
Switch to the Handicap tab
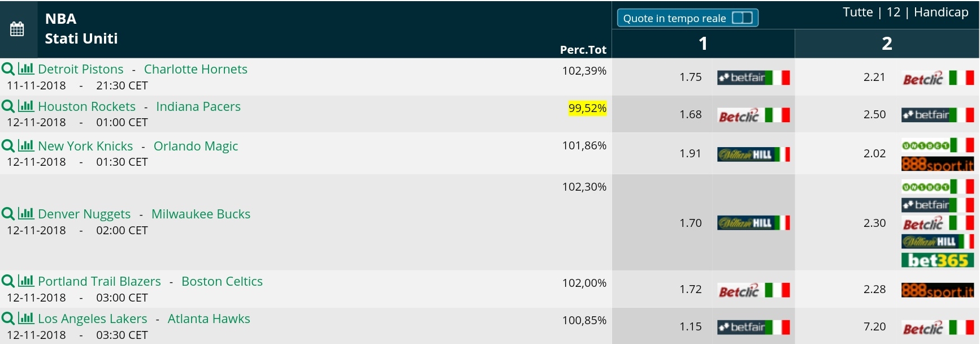941,12
